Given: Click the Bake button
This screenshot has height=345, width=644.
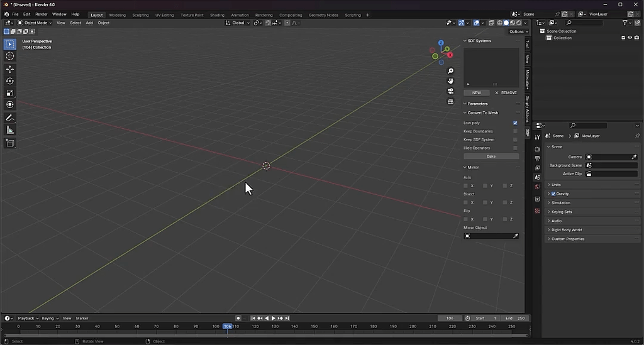Looking at the screenshot, I should click(x=491, y=156).
